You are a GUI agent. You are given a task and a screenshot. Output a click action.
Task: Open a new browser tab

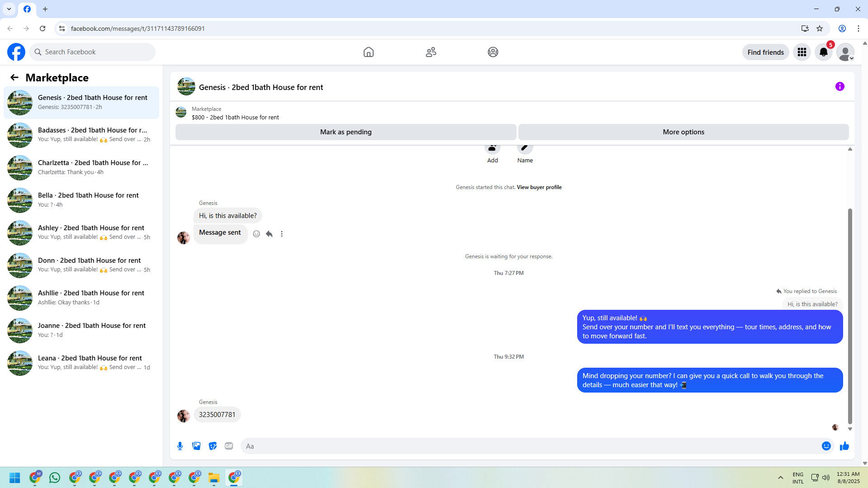(45, 9)
